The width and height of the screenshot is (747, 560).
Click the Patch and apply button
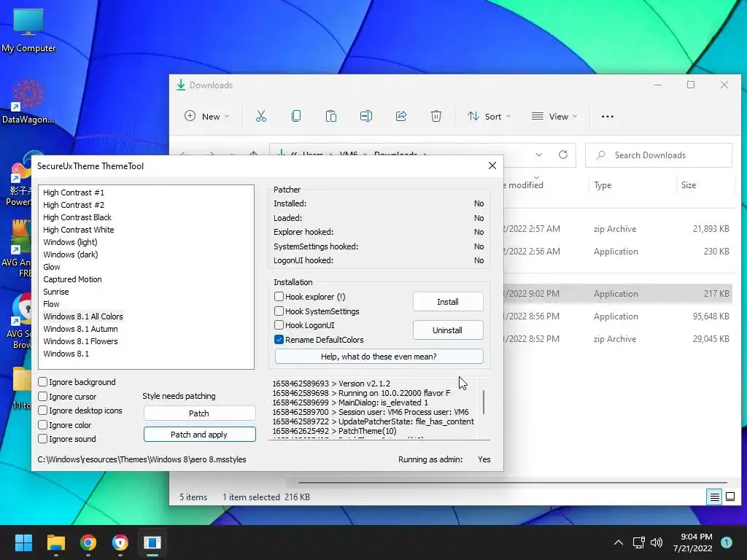199,435
